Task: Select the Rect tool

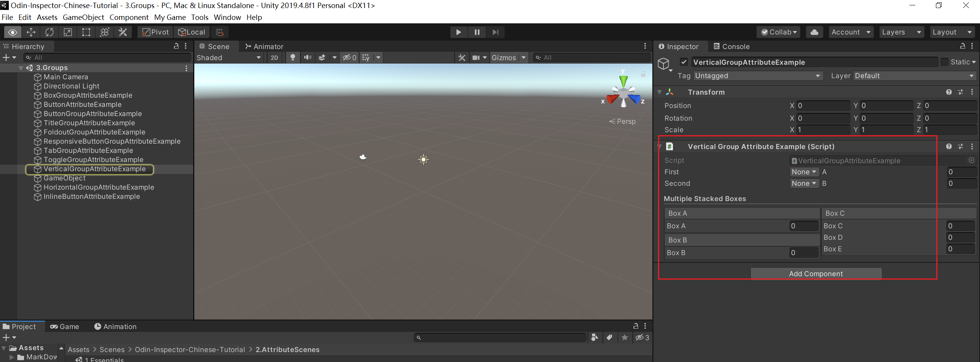Action: tap(86, 32)
